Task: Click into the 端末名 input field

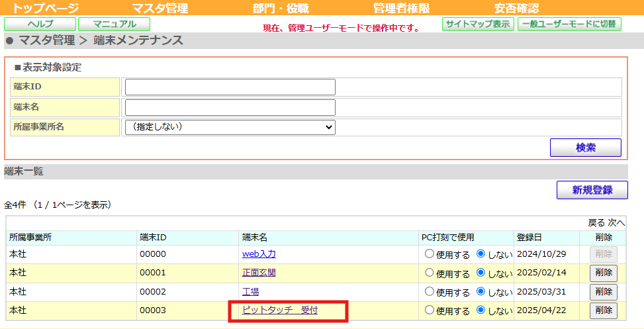Action: coord(230,107)
